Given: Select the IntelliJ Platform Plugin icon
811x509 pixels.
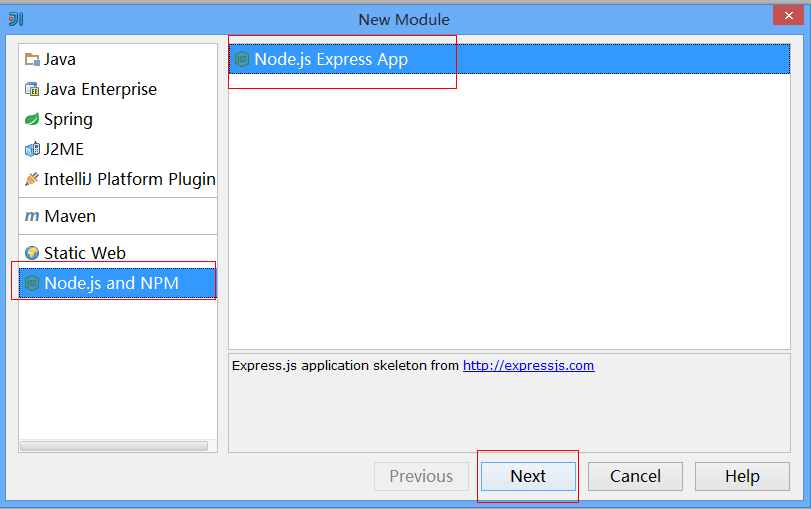Looking at the screenshot, I should pos(32,180).
